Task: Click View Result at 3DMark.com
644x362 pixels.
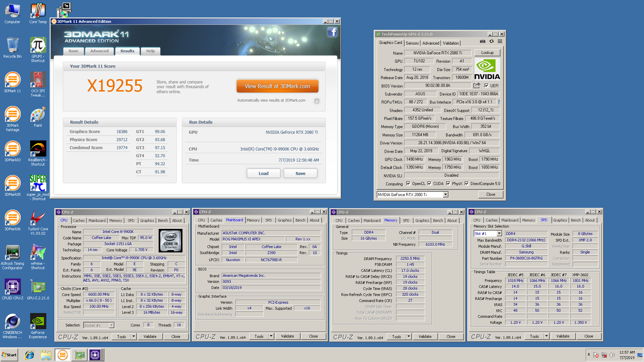Action: click(277, 86)
